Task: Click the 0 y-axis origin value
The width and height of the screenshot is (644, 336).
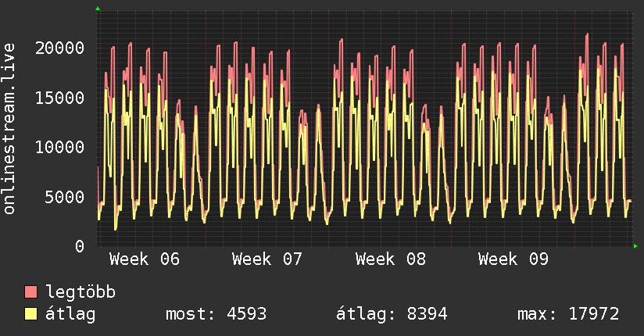Action: pyautogui.click(x=80, y=246)
